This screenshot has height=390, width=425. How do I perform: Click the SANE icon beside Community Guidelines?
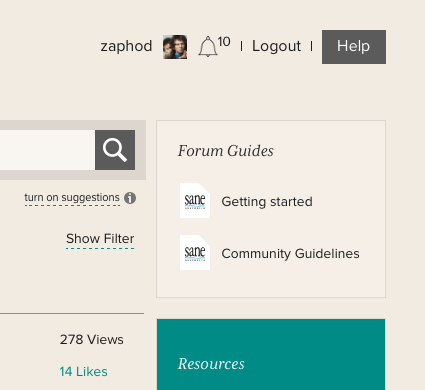[x=195, y=252]
